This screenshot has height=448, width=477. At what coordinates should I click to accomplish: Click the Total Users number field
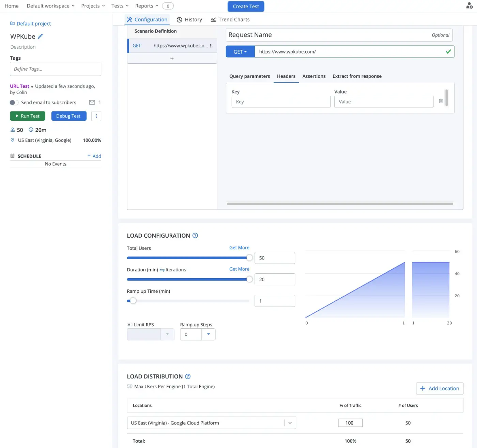click(275, 258)
